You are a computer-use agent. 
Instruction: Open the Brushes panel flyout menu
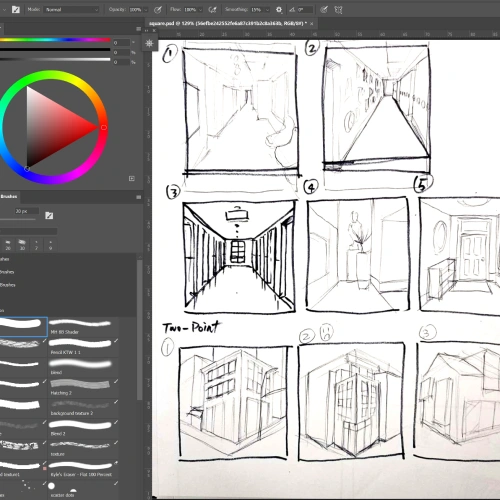(x=139, y=197)
